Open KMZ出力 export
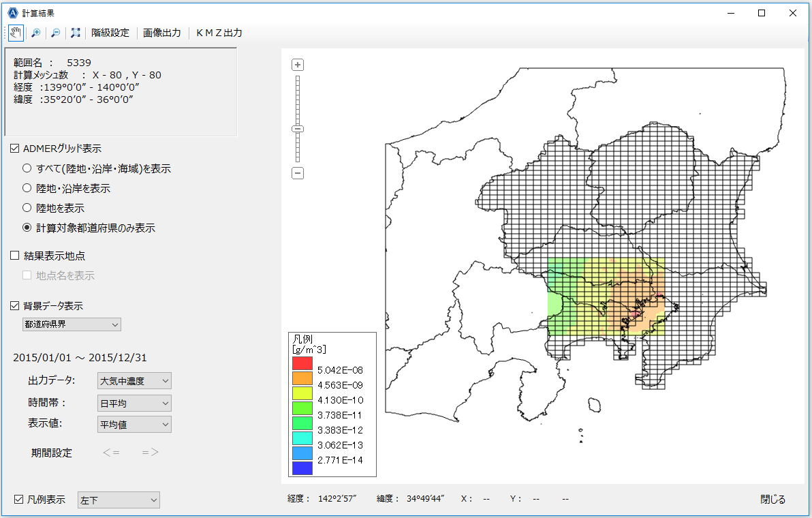The image size is (812, 518). [219, 33]
